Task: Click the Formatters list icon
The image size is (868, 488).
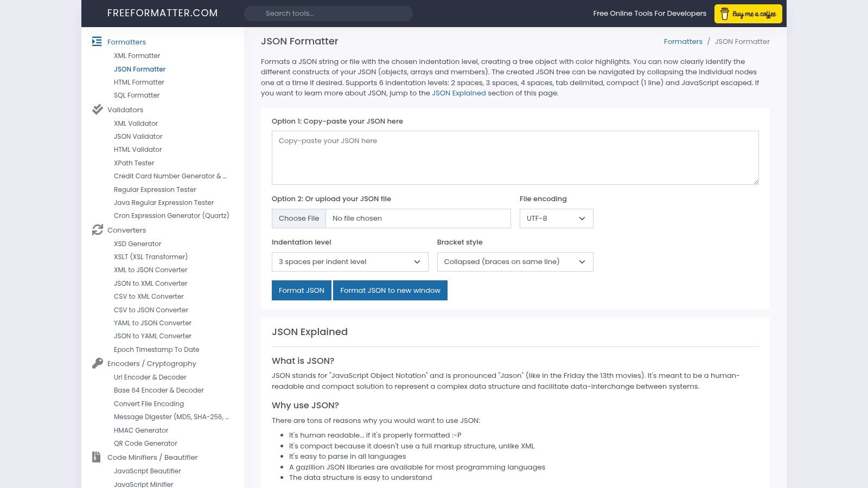Action: point(97,42)
